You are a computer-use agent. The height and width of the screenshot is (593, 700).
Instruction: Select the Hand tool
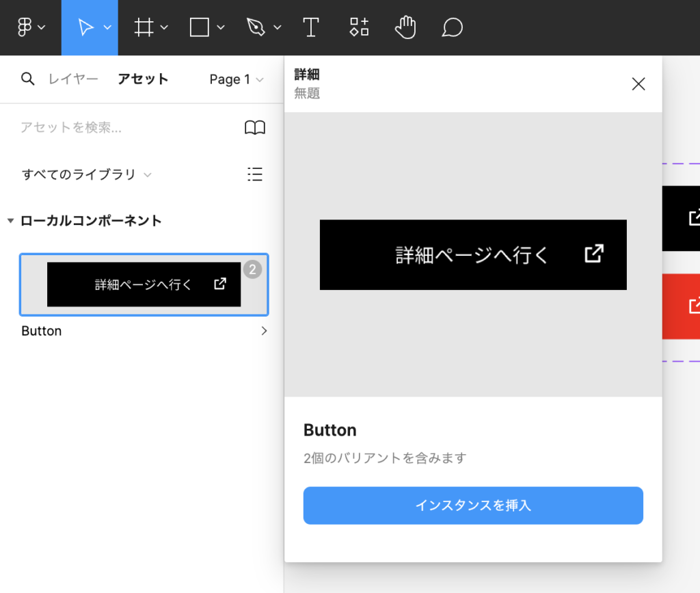[x=405, y=27]
